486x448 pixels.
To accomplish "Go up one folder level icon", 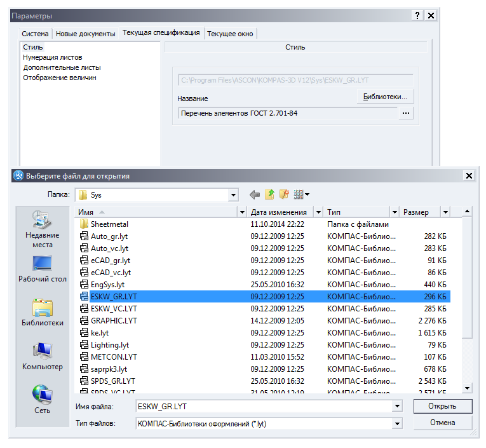I will [x=269, y=194].
